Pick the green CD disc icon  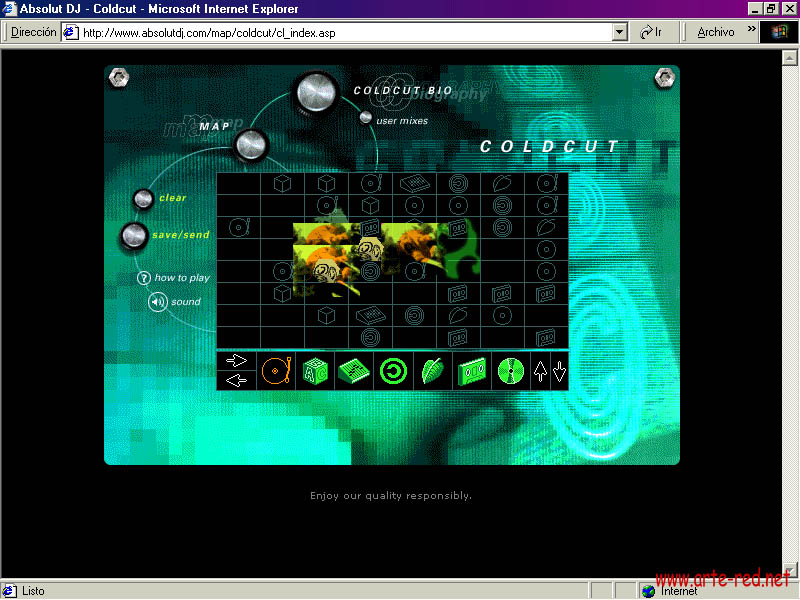tap(510, 372)
